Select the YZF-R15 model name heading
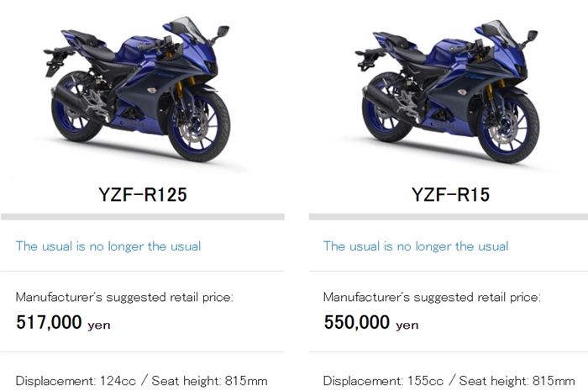The image size is (588, 391). tap(450, 195)
